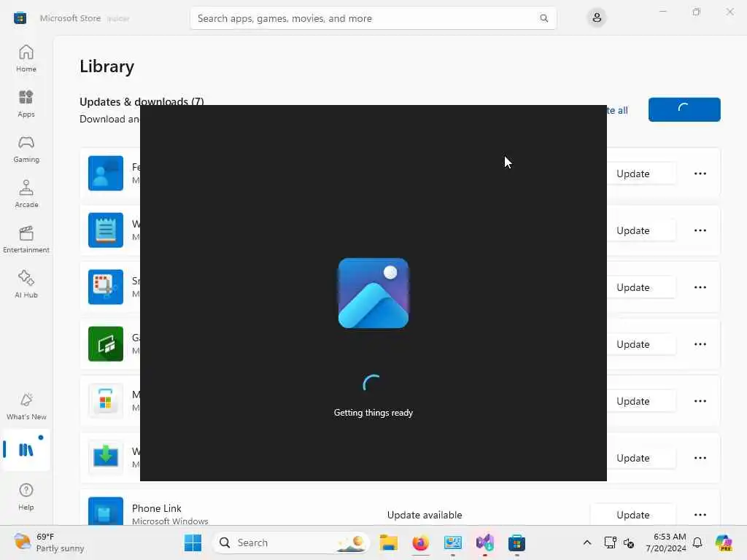Open the Gaming section
The height and width of the screenshot is (560, 747).
coord(26,149)
